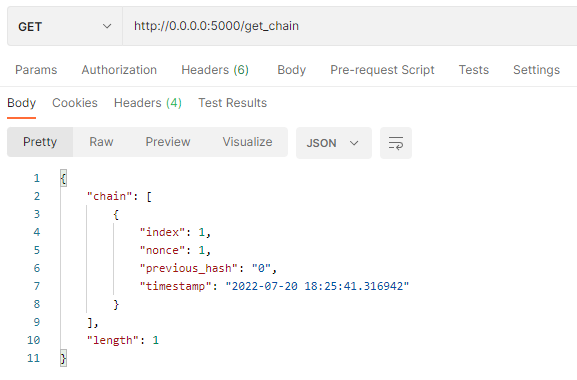Switch to Raw response view

click(101, 142)
